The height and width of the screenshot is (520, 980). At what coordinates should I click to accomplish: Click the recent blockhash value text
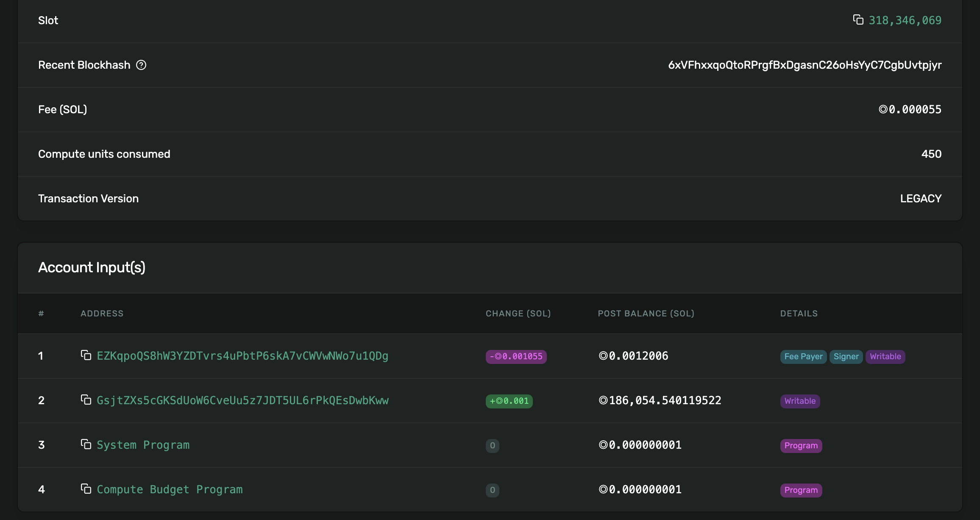[805, 65]
